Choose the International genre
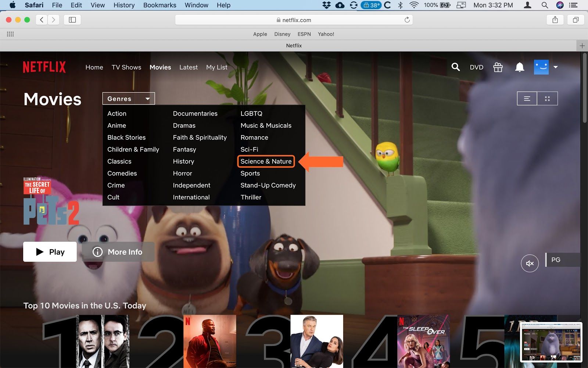This screenshot has height=368, width=588. click(x=191, y=197)
